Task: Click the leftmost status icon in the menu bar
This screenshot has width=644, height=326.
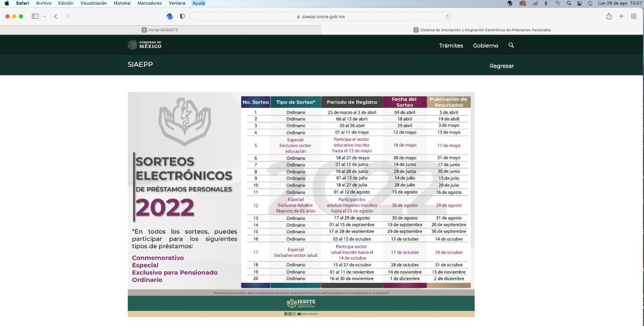Action: click(510, 3)
